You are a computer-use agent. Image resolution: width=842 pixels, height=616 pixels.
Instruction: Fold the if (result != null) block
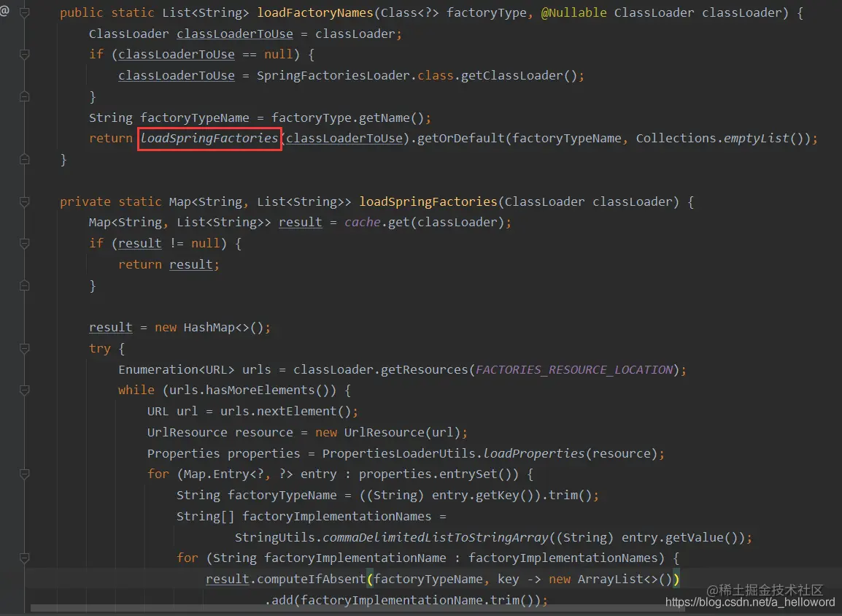click(25, 243)
